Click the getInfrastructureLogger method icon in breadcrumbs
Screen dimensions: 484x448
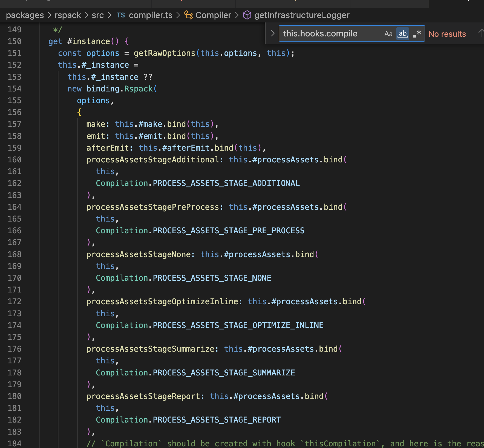click(247, 15)
